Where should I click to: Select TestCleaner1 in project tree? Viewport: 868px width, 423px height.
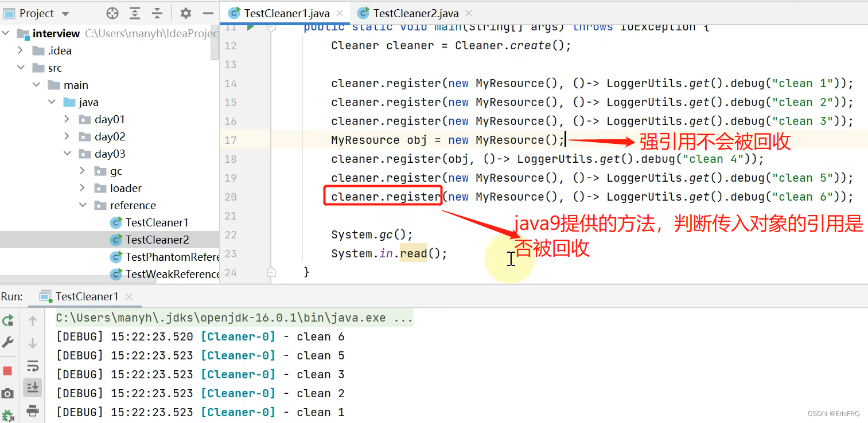click(x=157, y=222)
